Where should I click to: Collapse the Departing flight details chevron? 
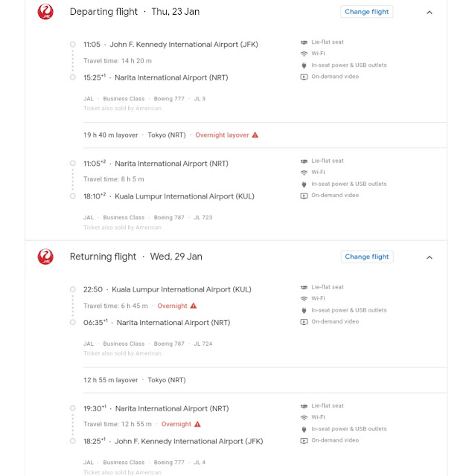click(x=429, y=13)
